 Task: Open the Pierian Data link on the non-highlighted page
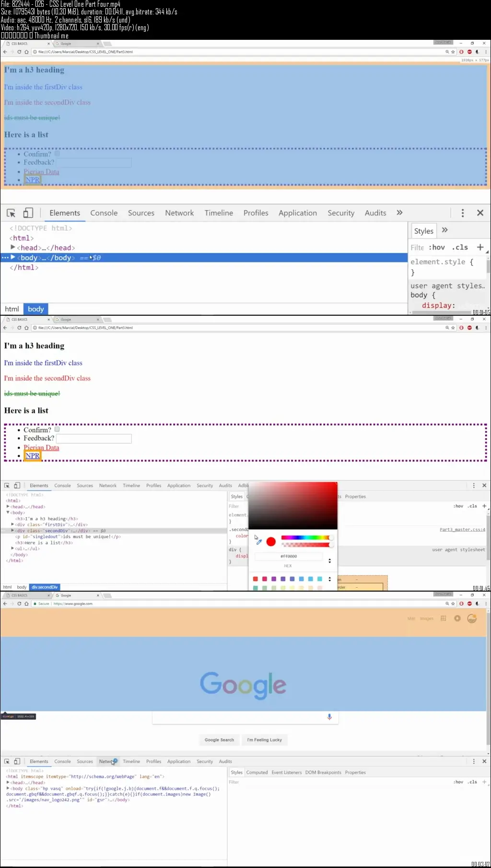[41, 448]
